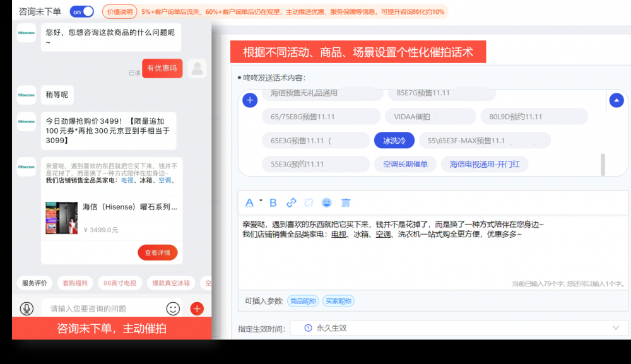This screenshot has height=364, width=631.
Task: Click the 查看详情 button in chat preview
Action: 157,252
